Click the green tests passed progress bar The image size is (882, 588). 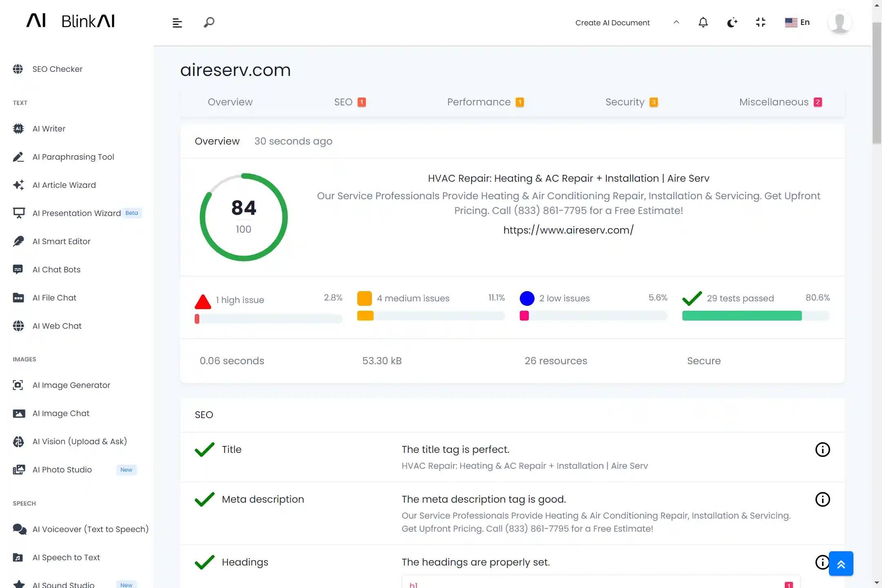point(742,316)
